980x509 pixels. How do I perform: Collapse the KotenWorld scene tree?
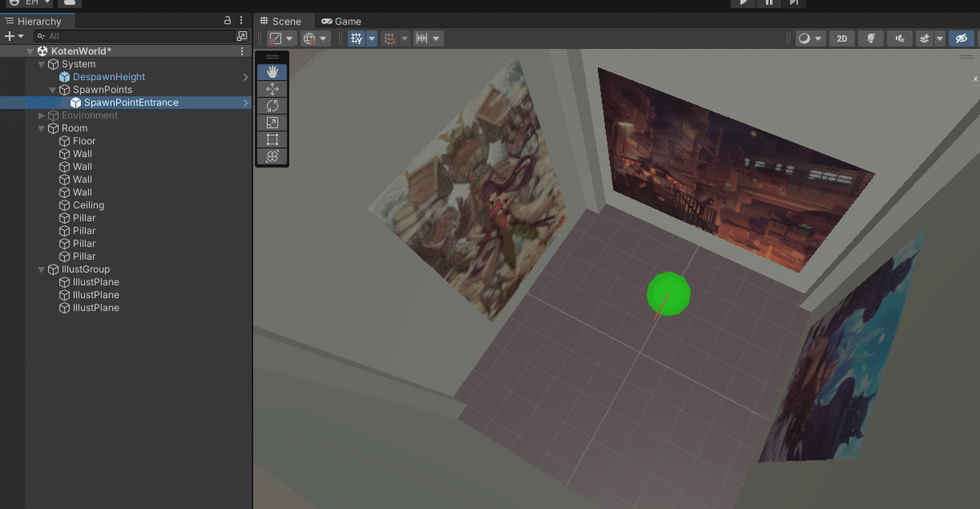point(30,51)
